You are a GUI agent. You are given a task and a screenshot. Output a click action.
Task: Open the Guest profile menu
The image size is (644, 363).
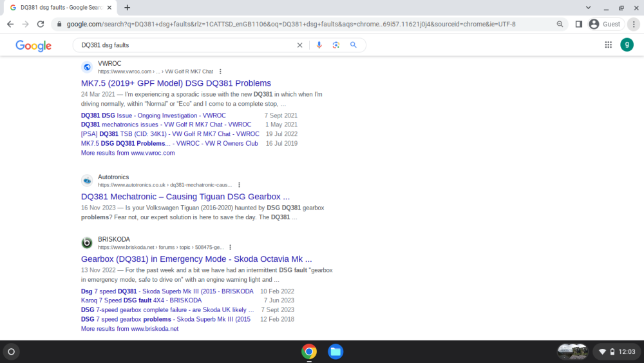click(605, 25)
